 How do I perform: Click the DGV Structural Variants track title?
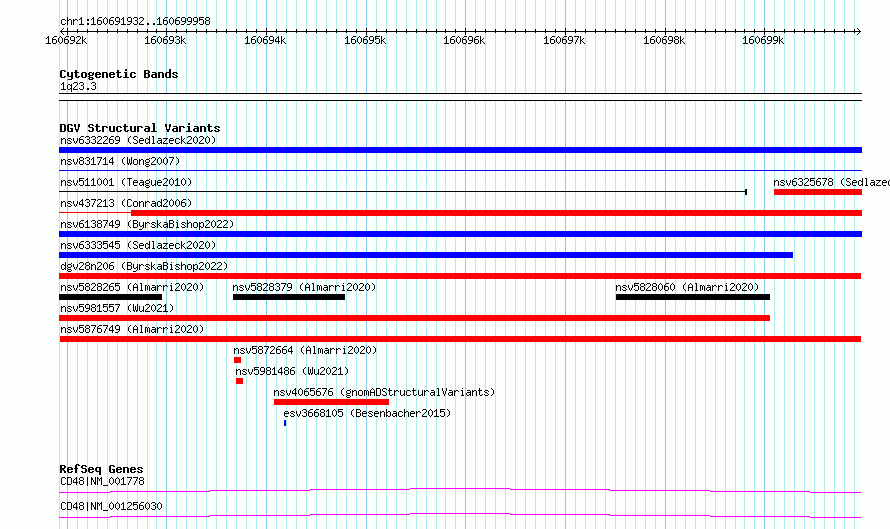[140, 128]
